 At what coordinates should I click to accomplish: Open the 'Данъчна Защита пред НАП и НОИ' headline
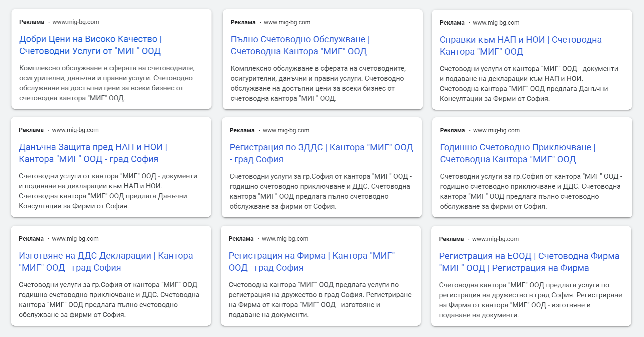[93, 153]
